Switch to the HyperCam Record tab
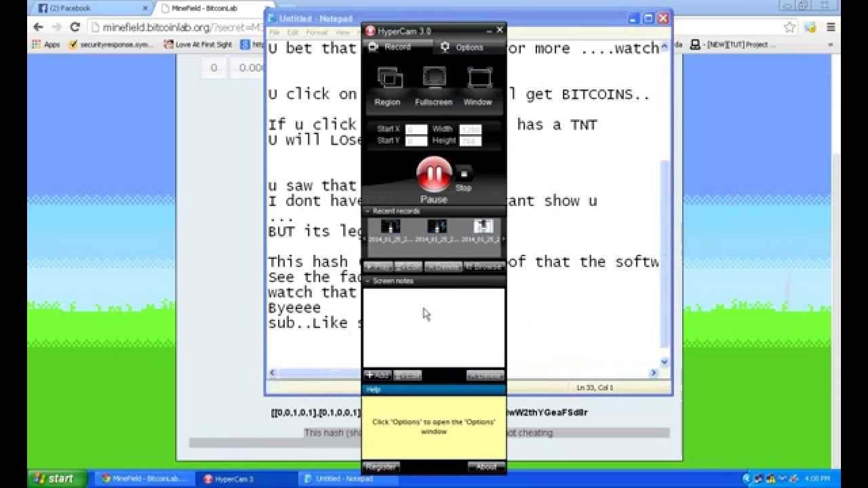This screenshot has height=488, width=868. (x=397, y=47)
